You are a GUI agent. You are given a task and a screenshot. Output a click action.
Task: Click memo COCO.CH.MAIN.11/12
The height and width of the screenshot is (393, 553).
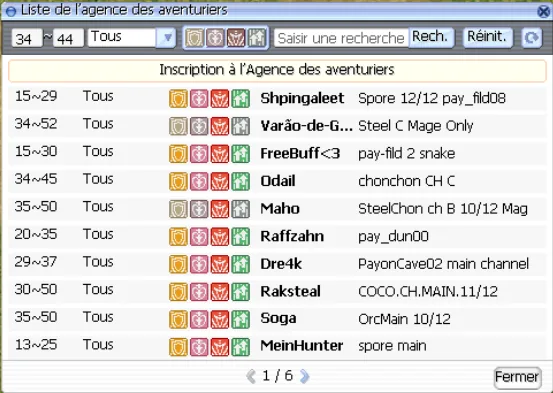pos(428,292)
